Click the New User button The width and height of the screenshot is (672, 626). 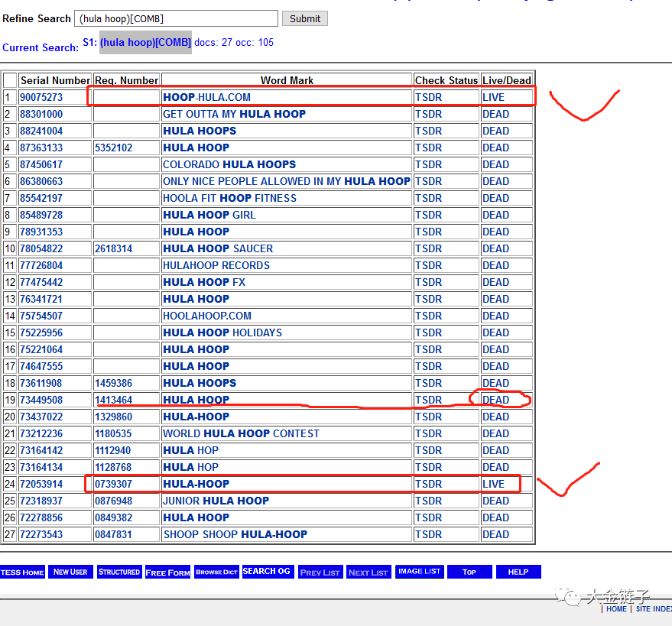tap(70, 572)
